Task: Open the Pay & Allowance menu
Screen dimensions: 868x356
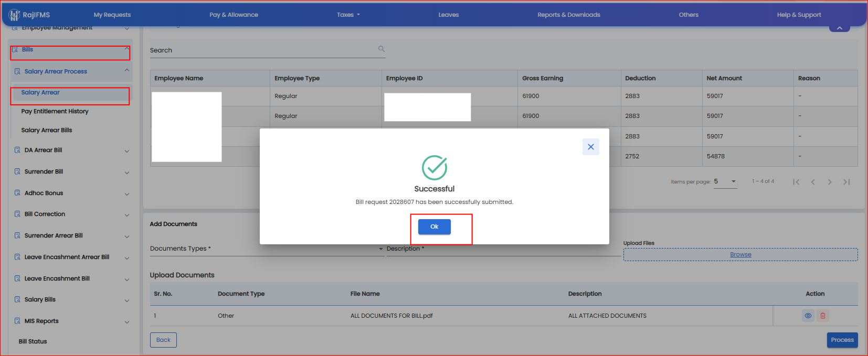Action: pyautogui.click(x=234, y=15)
